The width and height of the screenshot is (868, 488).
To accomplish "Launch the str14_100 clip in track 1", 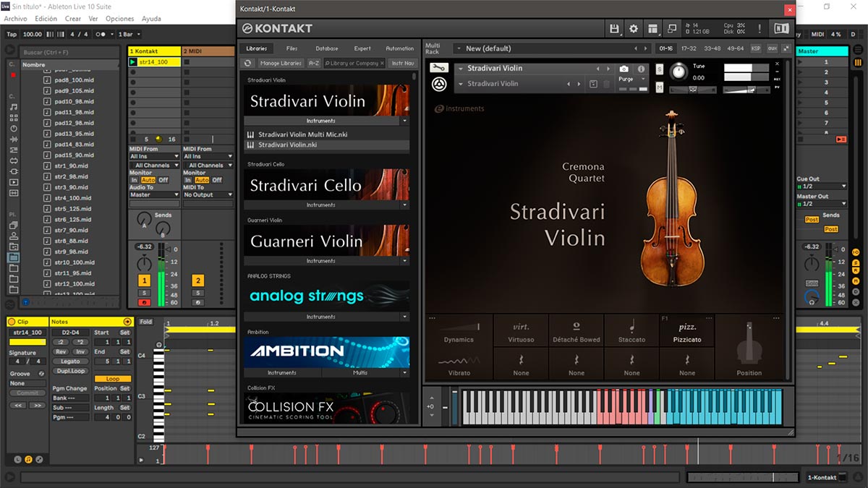I will tap(133, 62).
